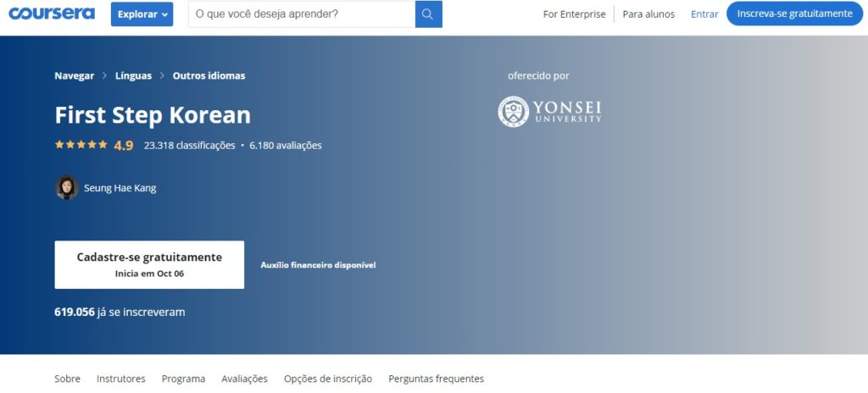The image size is (868, 393).
Task: Open instructor name Seung Hae Kang
Action: (x=120, y=188)
